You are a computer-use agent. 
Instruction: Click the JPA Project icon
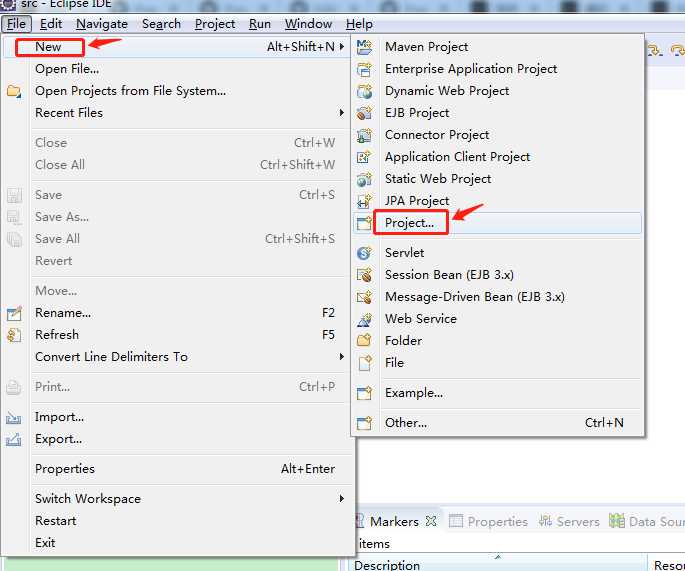point(364,201)
